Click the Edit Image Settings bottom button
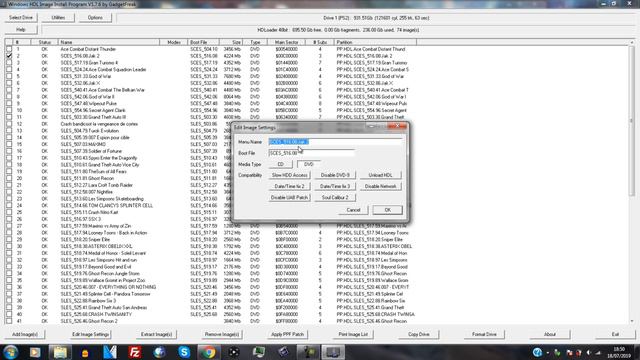Image resolution: width=640 pixels, height=360 pixels. 91,334
